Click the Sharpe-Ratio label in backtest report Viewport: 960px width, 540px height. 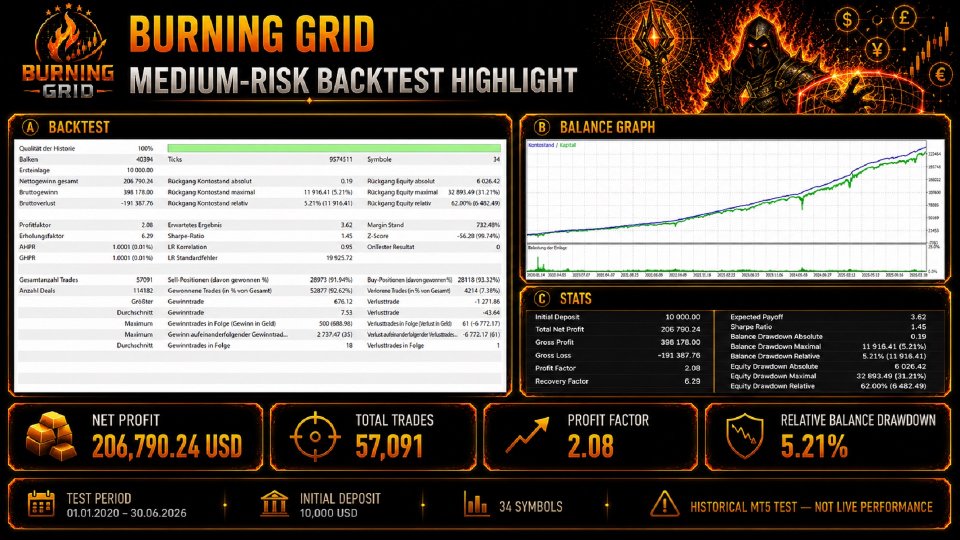(186, 236)
